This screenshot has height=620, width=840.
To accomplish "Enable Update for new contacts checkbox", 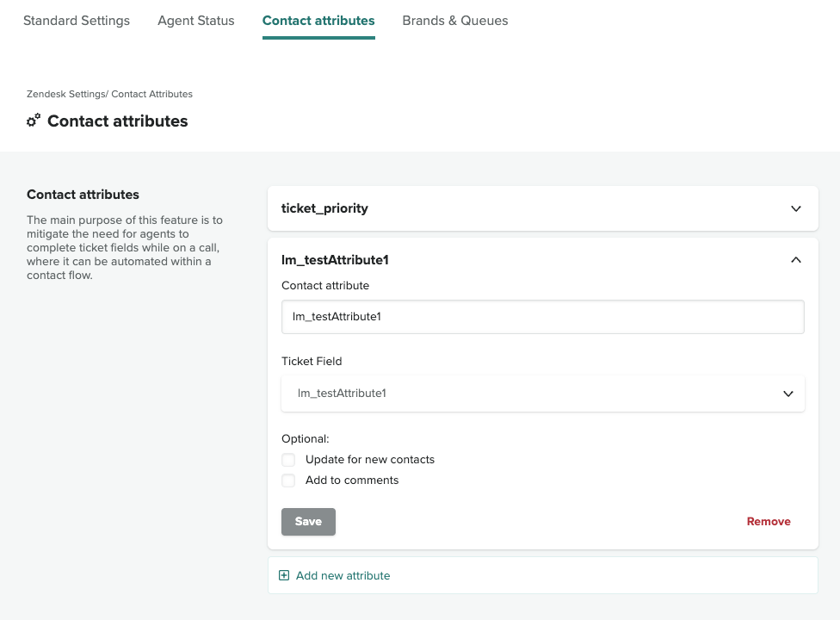I will coord(288,460).
